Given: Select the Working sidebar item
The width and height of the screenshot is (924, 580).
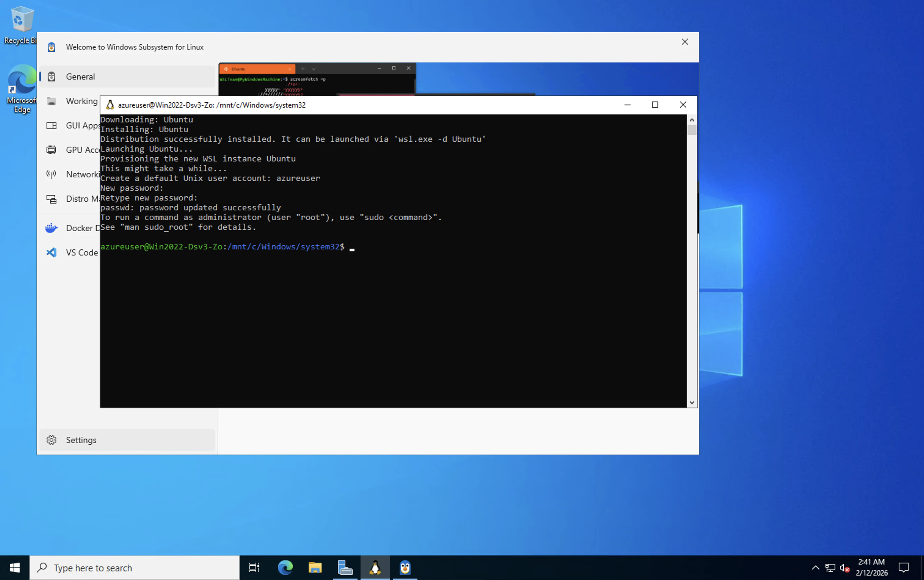Looking at the screenshot, I should [70, 101].
